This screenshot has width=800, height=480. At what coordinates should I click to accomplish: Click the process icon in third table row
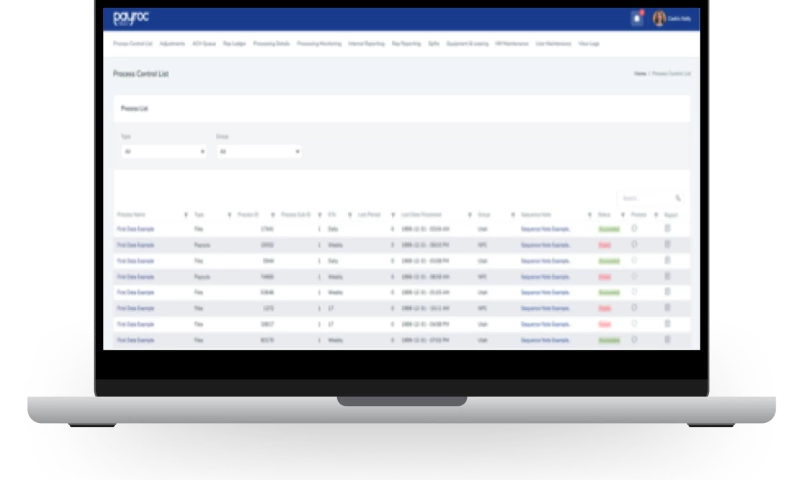tap(634, 260)
